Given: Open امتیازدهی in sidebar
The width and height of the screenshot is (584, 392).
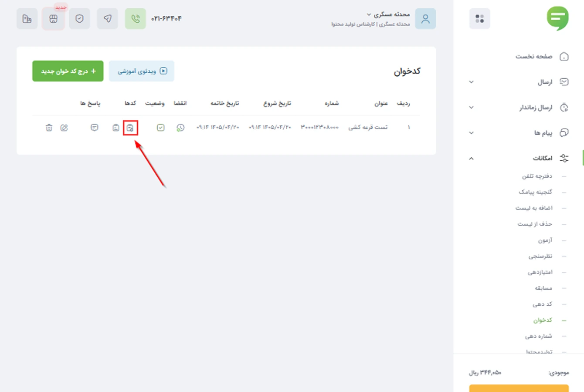Looking at the screenshot, I should click(x=540, y=272).
